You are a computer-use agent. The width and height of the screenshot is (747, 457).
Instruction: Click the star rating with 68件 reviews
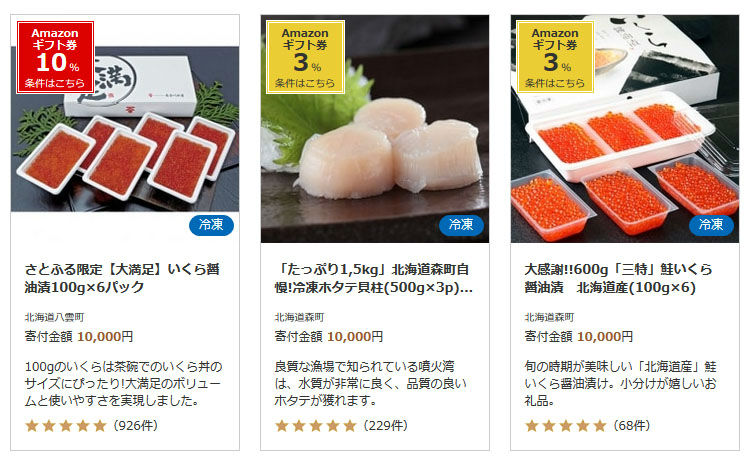pos(565,426)
